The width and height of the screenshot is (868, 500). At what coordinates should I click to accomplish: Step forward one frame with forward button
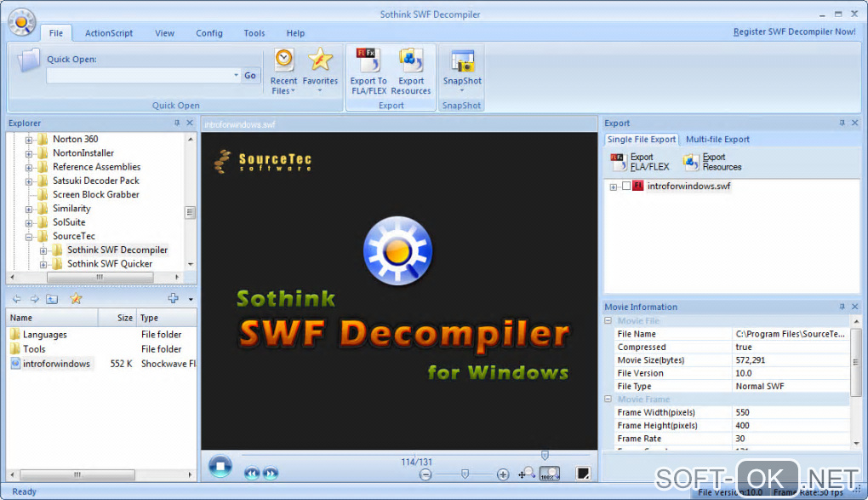pos(271,474)
